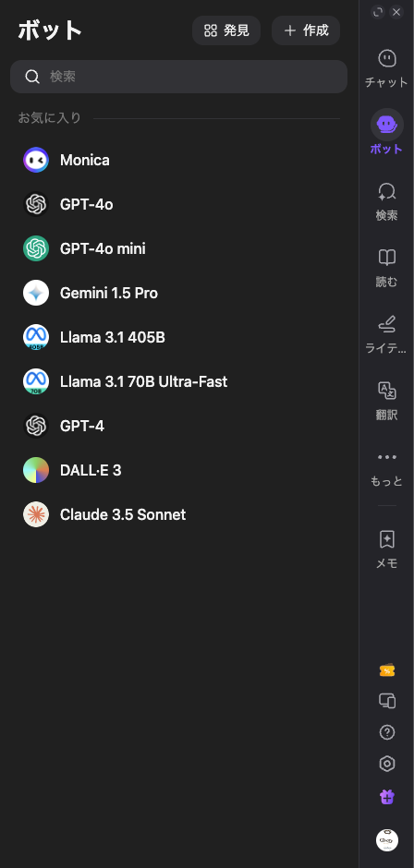Open the purple gift icon
414x868 pixels.
tap(387, 797)
